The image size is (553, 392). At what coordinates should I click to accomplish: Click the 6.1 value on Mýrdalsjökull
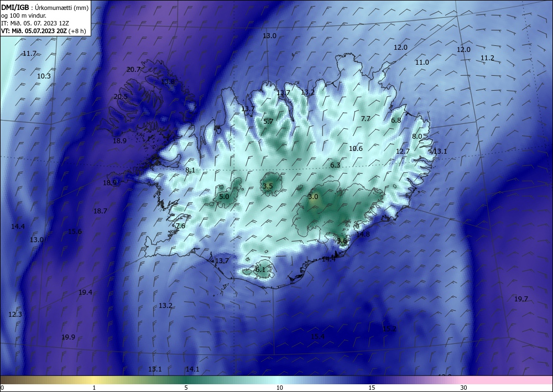(260, 270)
